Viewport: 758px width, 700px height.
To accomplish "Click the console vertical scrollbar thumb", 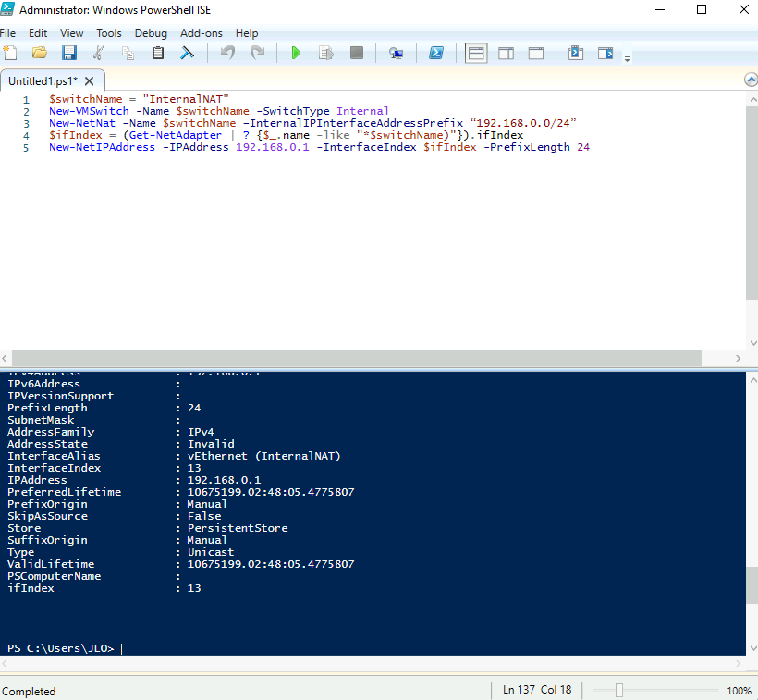I will coord(752,585).
